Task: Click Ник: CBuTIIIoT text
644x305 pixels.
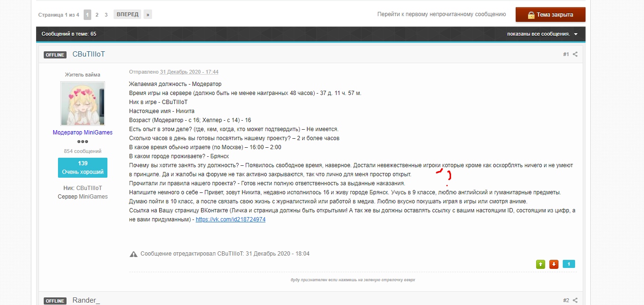Action: tap(83, 188)
